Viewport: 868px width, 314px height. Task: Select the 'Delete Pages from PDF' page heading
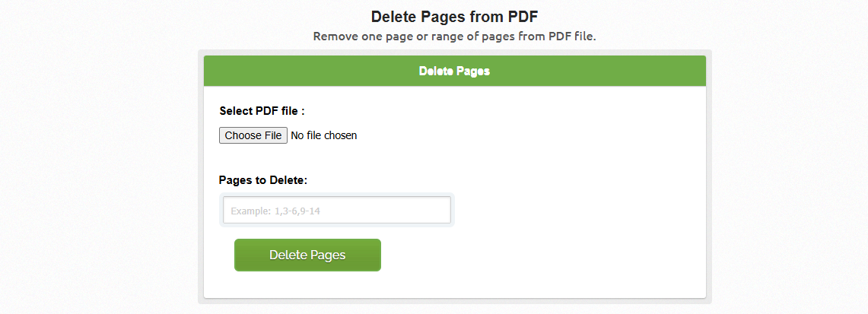[x=454, y=17]
